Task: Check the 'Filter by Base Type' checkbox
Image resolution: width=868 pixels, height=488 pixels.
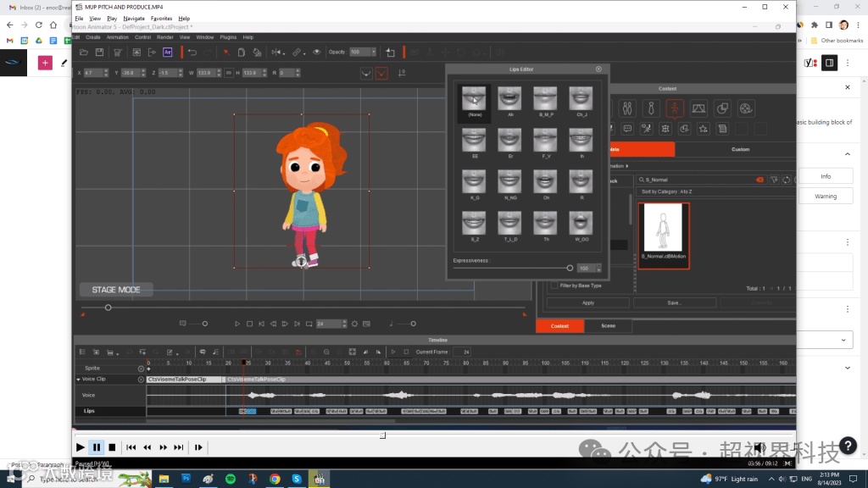Action: [x=554, y=286]
